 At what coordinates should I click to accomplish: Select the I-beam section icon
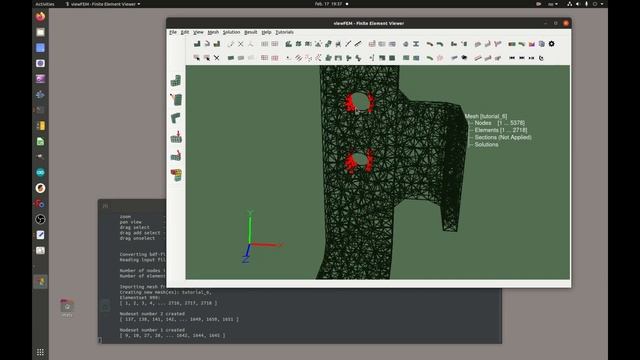coord(416,44)
